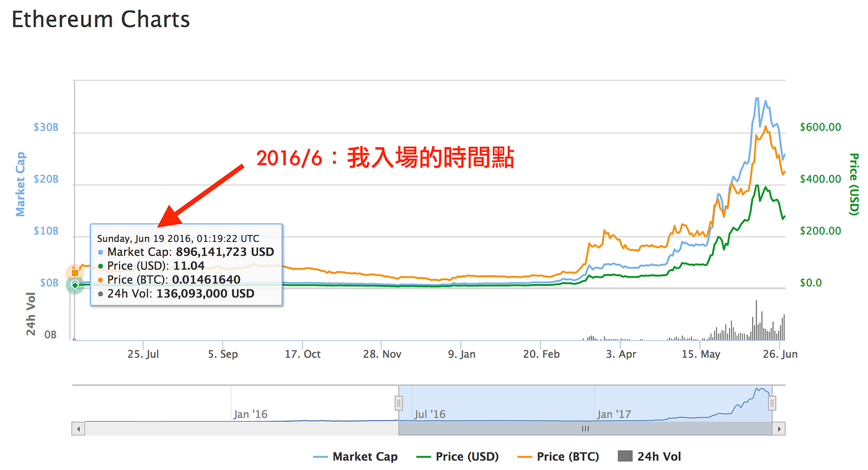The image size is (868, 470).
Task: Click the $10B market cap axis label
Action: click(x=45, y=231)
